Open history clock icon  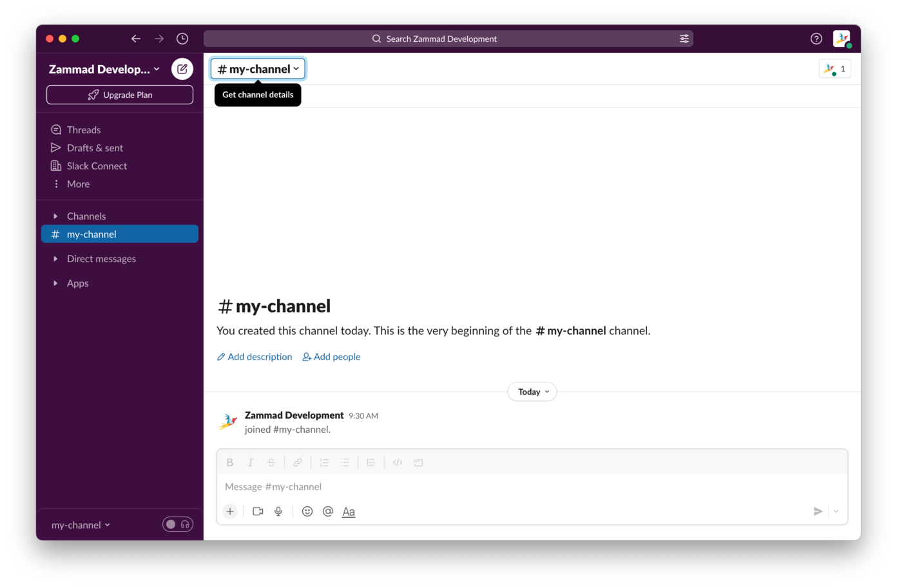click(x=182, y=39)
